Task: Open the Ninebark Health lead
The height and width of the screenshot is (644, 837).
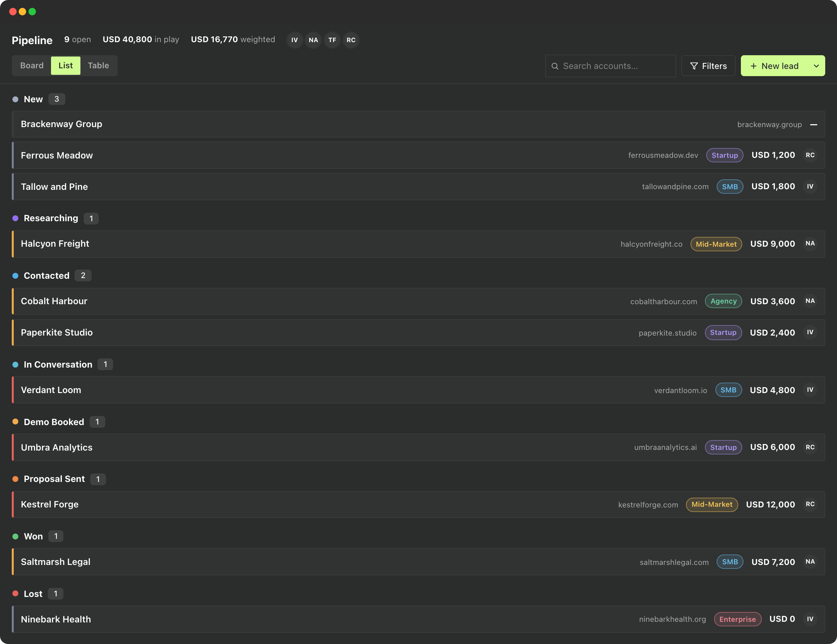Action: (x=418, y=619)
